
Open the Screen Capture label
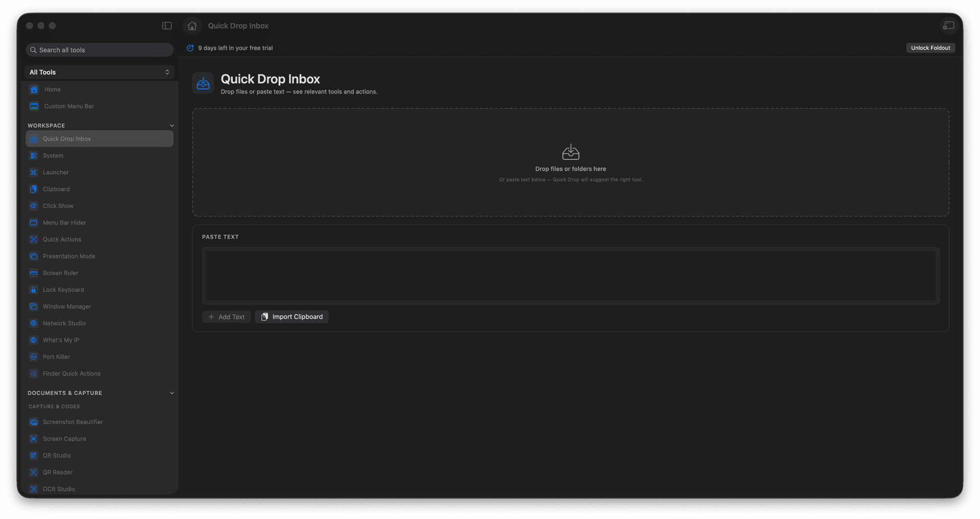click(64, 439)
